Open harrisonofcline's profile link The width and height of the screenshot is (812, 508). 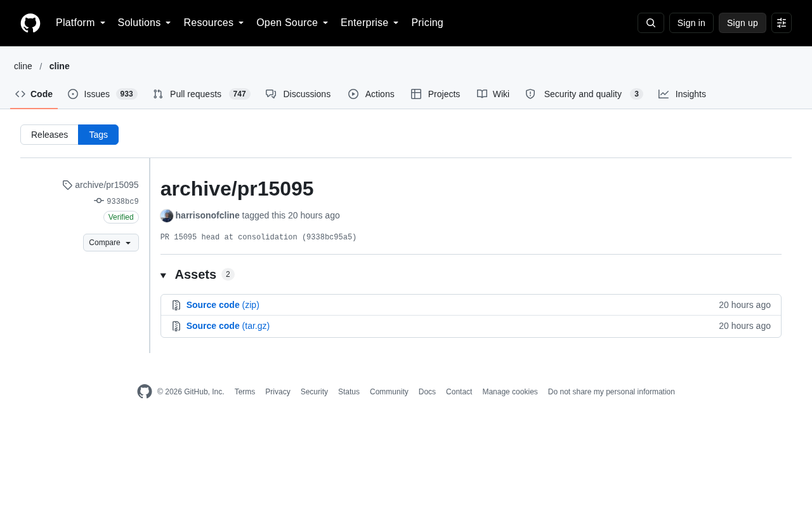pos(207,215)
